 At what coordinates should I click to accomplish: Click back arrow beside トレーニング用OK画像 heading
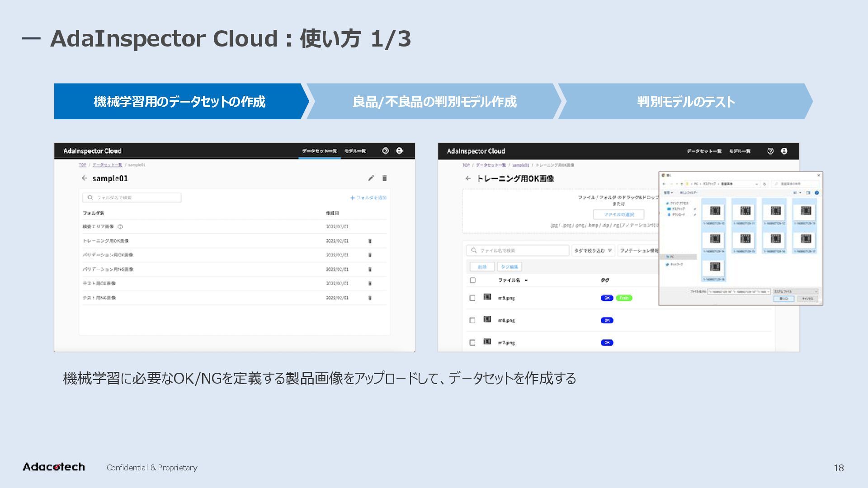coord(468,178)
